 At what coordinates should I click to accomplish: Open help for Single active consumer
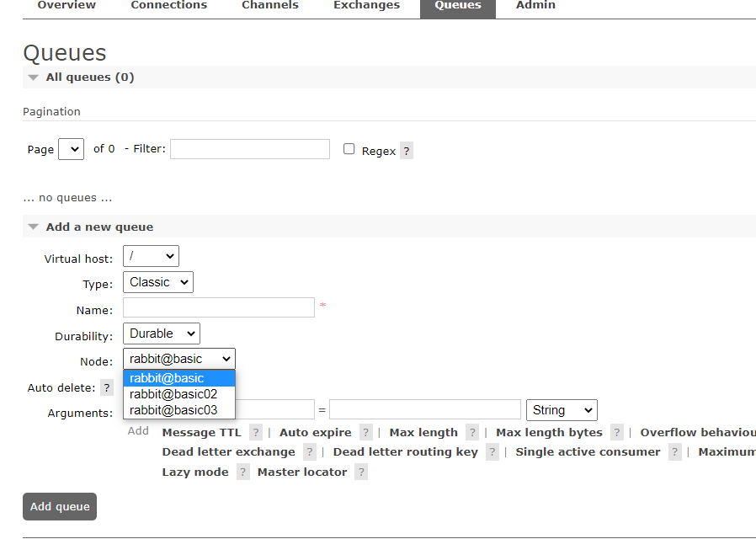pyautogui.click(x=675, y=452)
